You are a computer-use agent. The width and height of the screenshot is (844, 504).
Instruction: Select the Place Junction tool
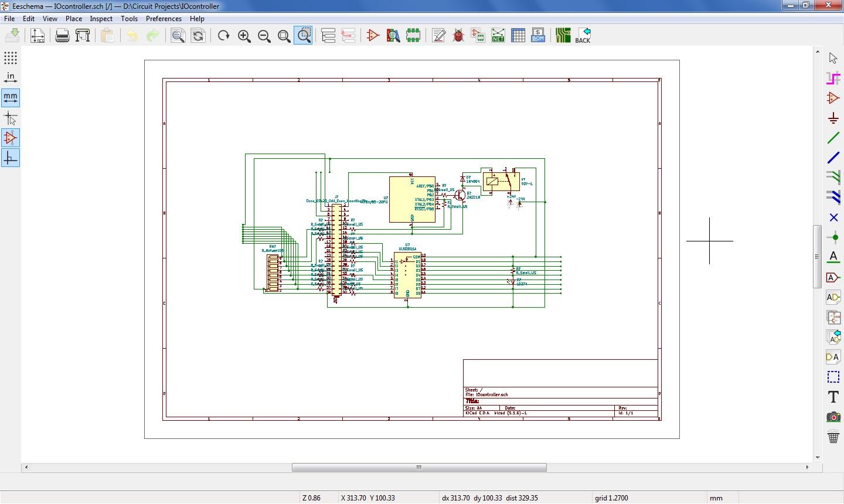833,237
